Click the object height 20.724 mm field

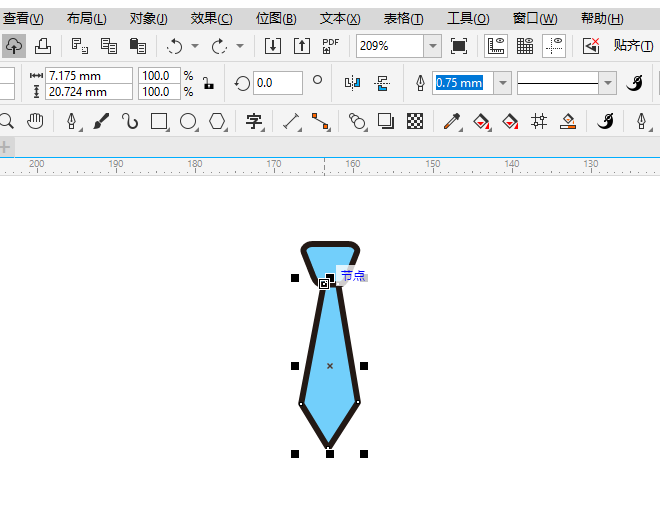pos(89,92)
